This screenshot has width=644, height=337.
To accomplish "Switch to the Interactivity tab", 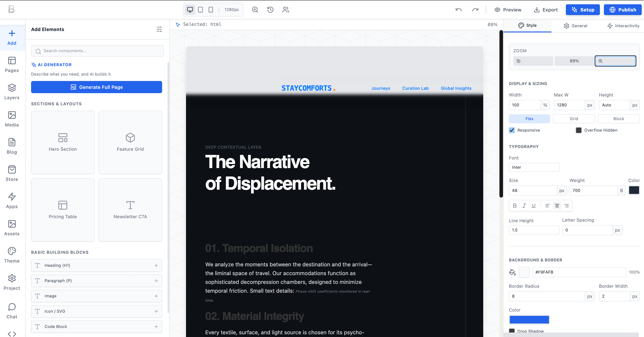I will [623, 26].
